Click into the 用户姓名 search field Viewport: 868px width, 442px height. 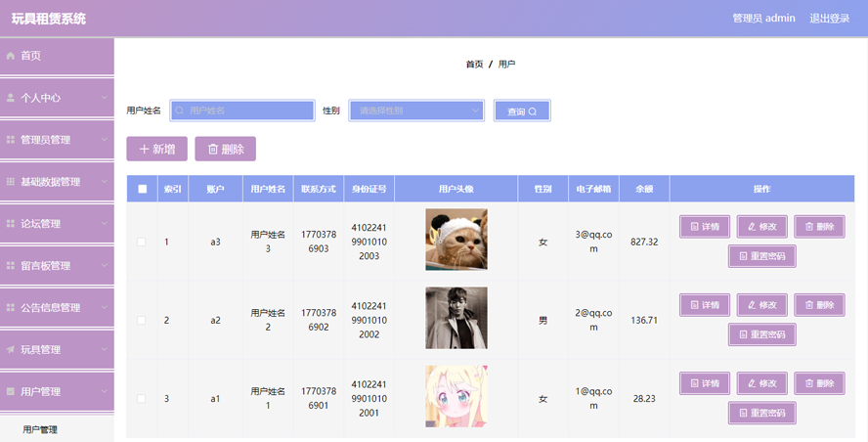[x=242, y=110]
